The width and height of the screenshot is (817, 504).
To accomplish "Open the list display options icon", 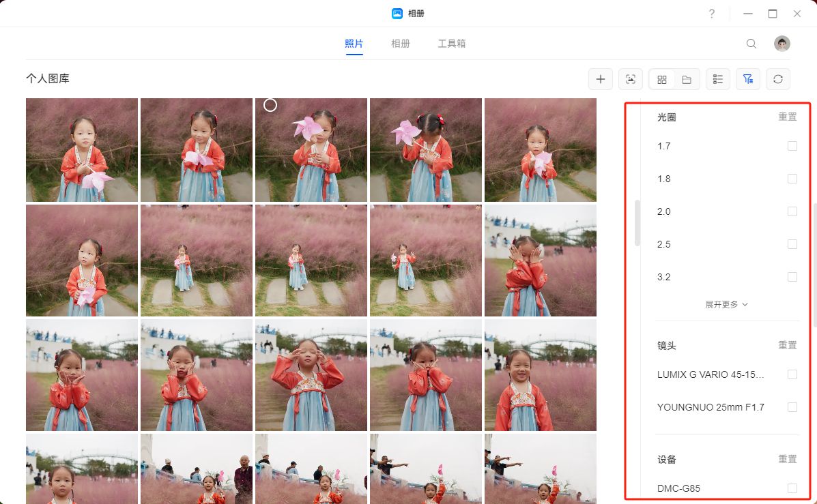I will click(718, 79).
